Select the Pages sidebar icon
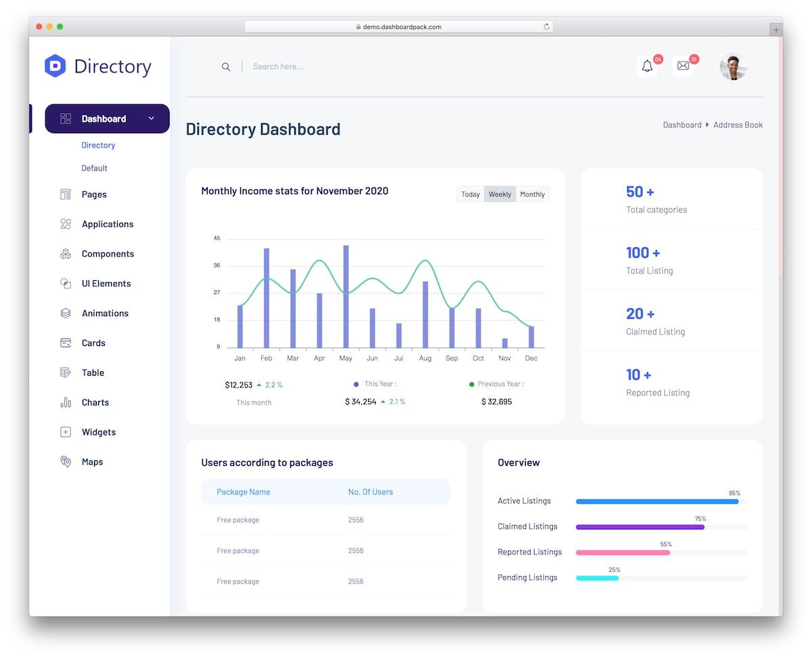 (x=65, y=194)
